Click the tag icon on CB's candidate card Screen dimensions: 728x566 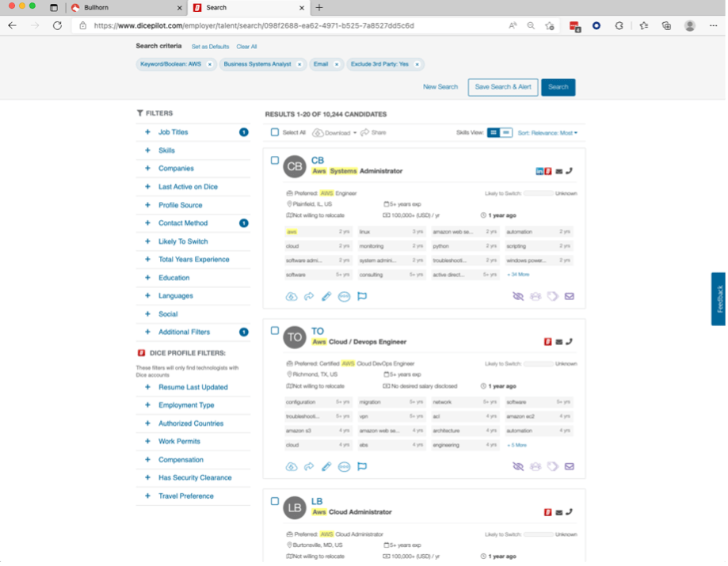552,295
